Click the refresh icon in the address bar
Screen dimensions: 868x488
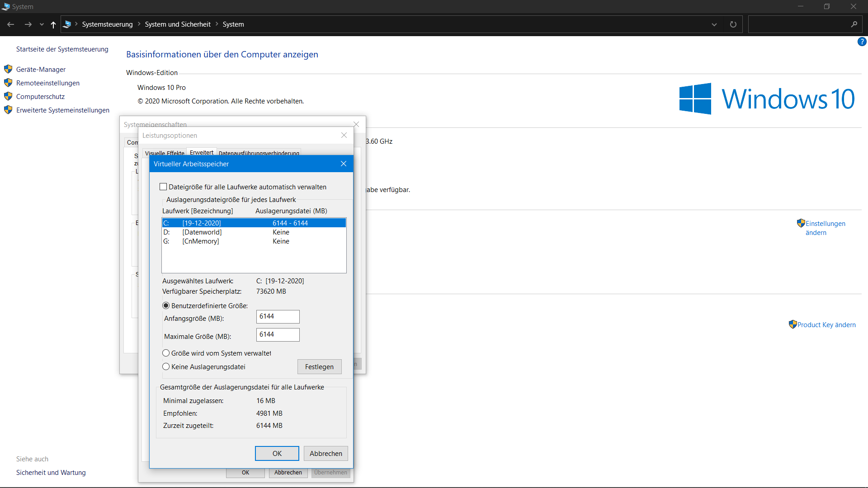(x=733, y=24)
